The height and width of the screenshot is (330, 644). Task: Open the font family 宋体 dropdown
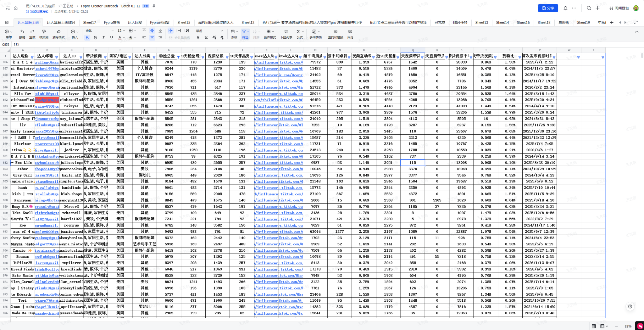[99, 31]
